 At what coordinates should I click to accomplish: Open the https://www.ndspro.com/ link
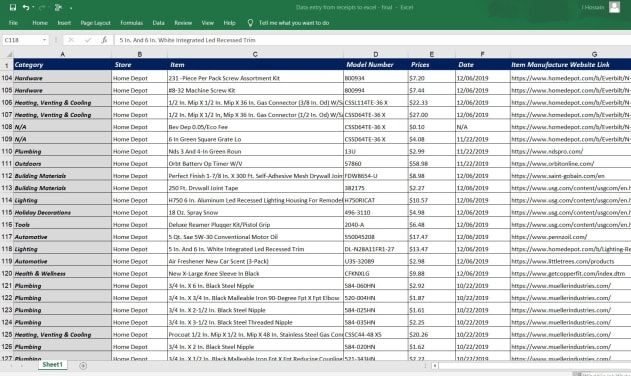click(x=547, y=151)
